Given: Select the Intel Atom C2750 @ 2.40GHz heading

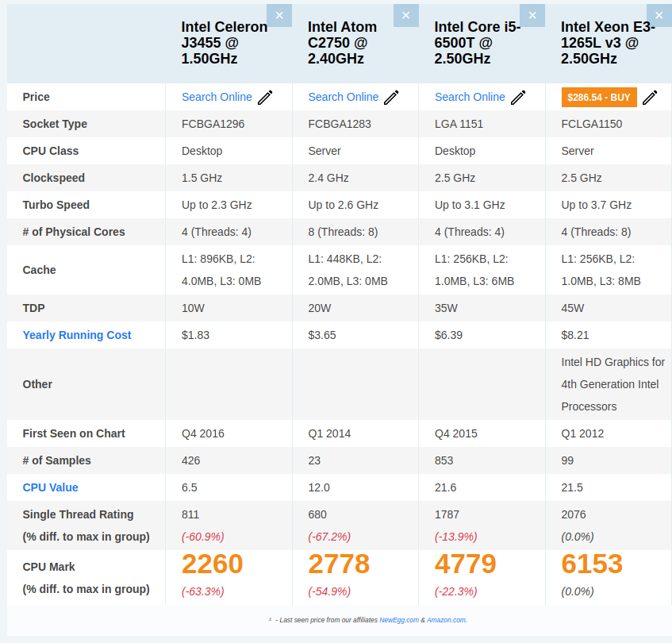Looking at the screenshot, I should tap(342, 43).
